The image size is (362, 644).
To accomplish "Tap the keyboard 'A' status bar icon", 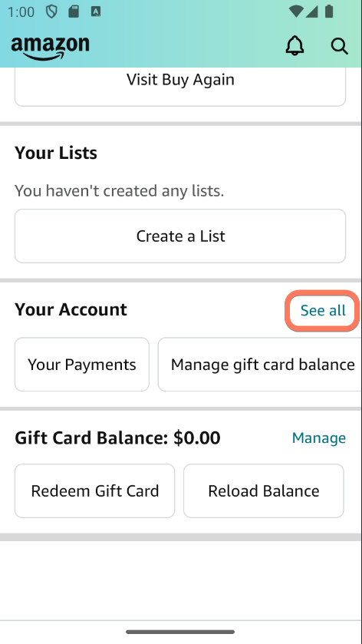I will tap(96, 12).
